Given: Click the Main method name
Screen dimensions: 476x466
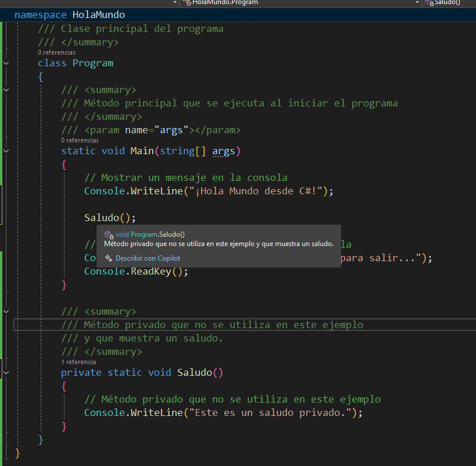Looking at the screenshot, I should (142, 151).
